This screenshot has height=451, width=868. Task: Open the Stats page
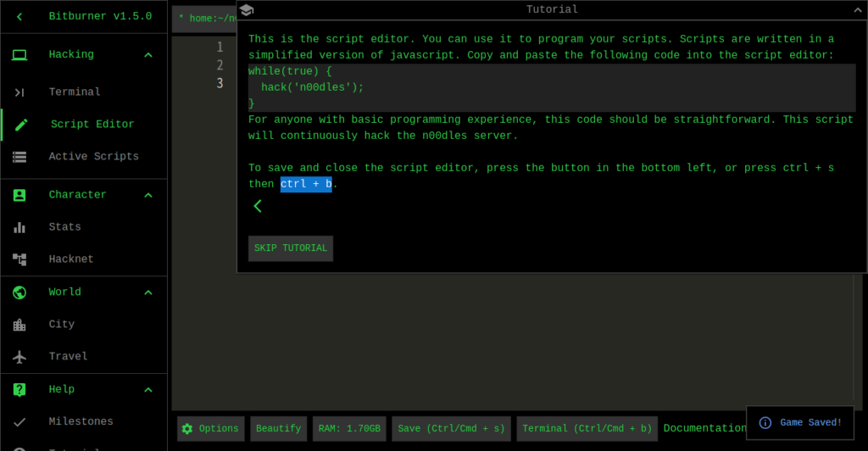pyautogui.click(x=84, y=227)
